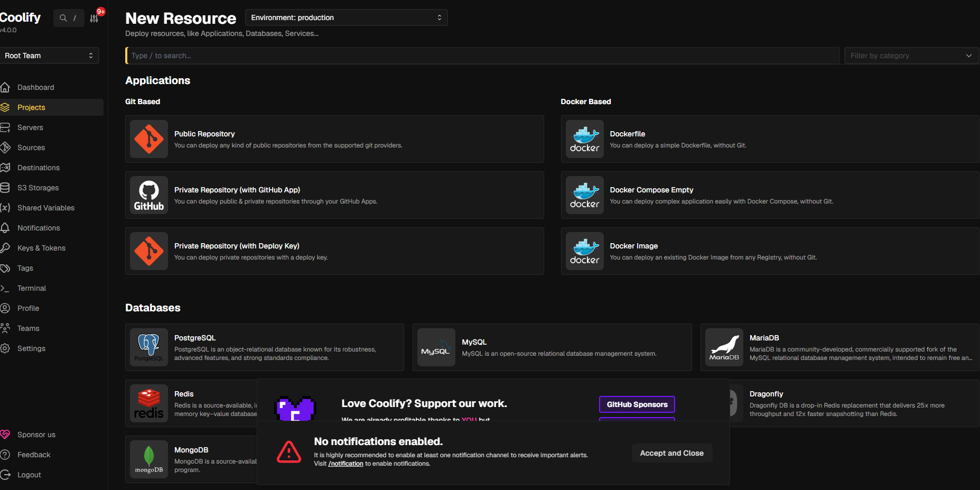Open the Root Team switcher dropdown
Viewport: 980px width, 490px height.
point(49,56)
